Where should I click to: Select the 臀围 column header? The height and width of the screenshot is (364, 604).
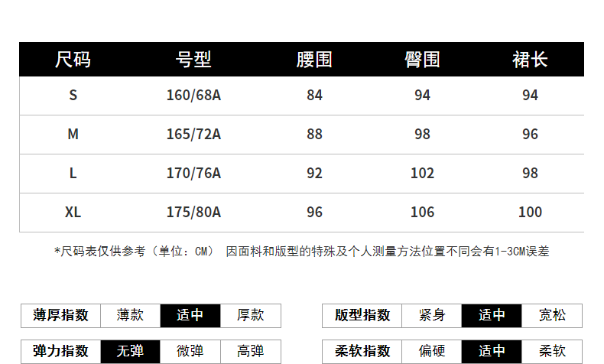click(x=422, y=60)
